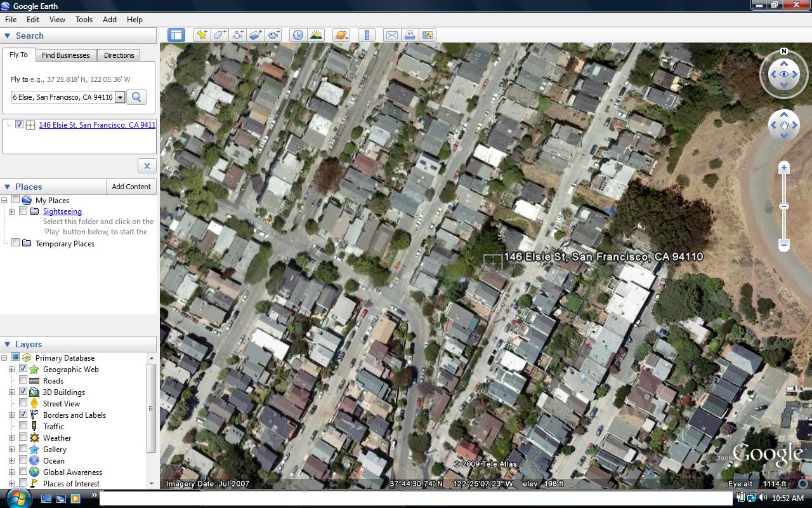Check the Temporary Places checkbox

pyautogui.click(x=16, y=243)
